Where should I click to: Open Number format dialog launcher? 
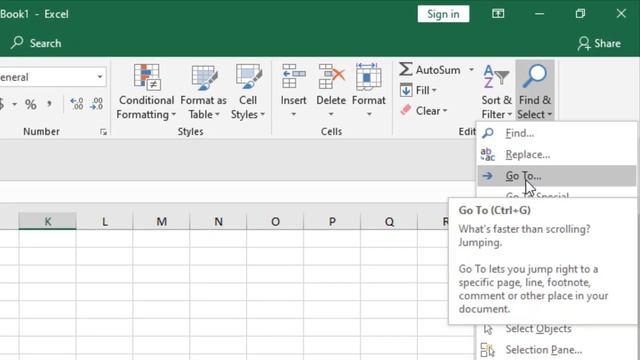pyautogui.click(x=103, y=132)
